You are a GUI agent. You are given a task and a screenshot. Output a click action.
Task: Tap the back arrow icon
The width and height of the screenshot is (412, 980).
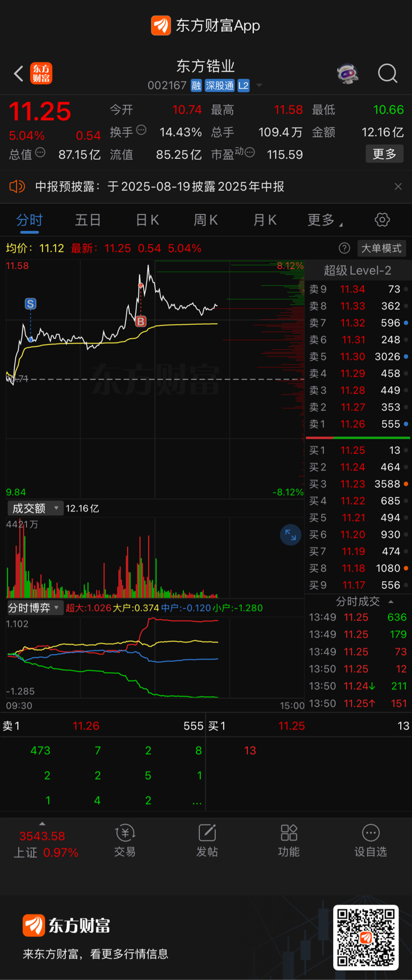pyautogui.click(x=19, y=74)
